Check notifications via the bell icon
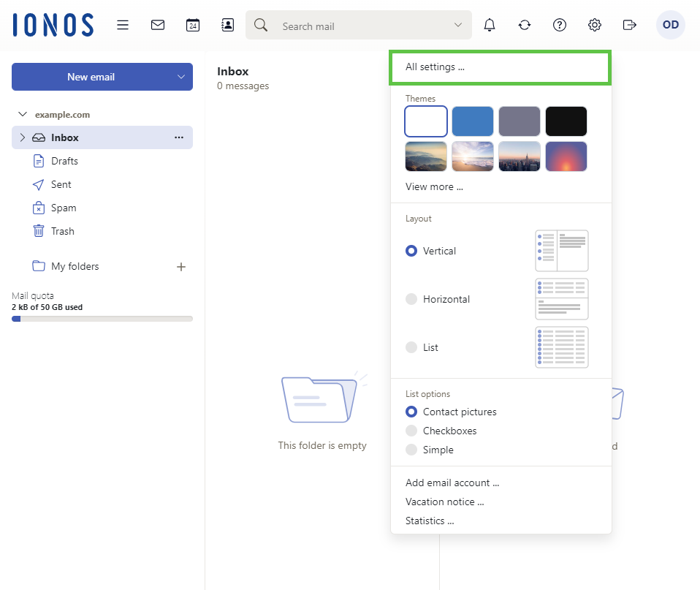The width and height of the screenshot is (700, 590). [x=489, y=24]
